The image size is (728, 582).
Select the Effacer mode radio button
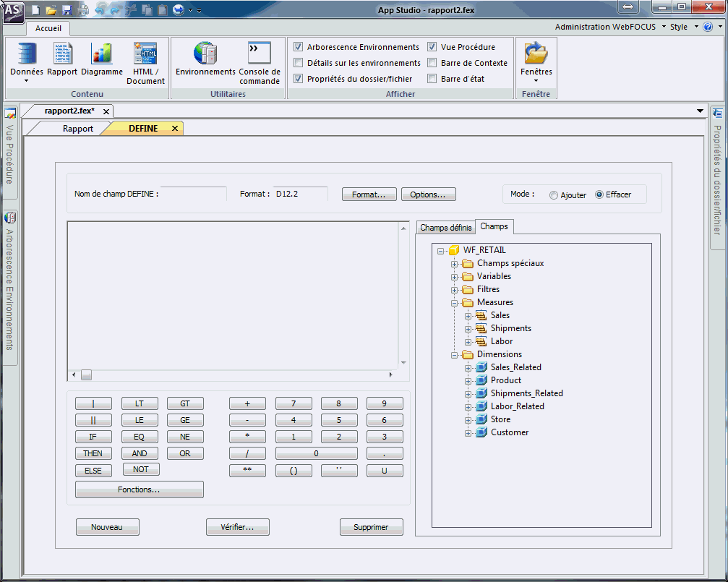click(599, 194)
